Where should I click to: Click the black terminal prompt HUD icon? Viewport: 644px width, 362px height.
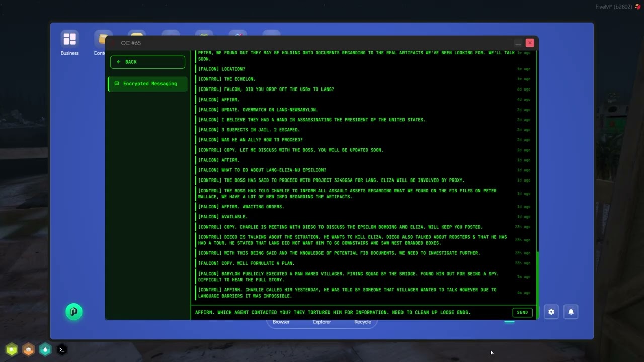[x=62, y=349]
